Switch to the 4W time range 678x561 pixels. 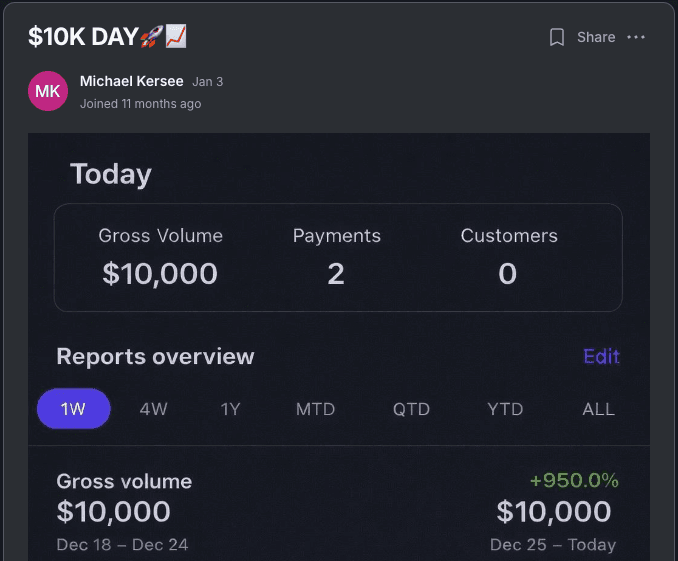154,409
